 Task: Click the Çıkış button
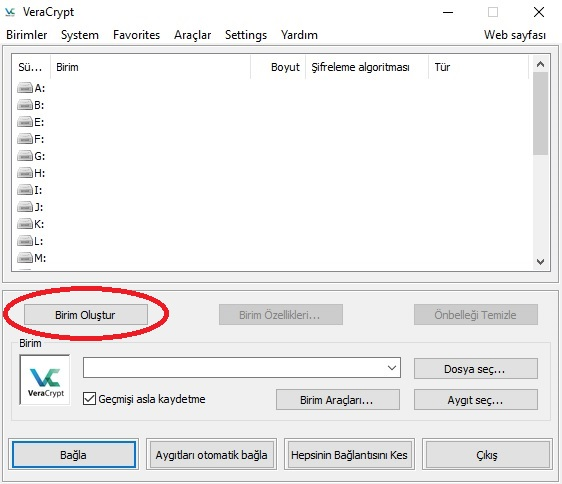point(487,455)
